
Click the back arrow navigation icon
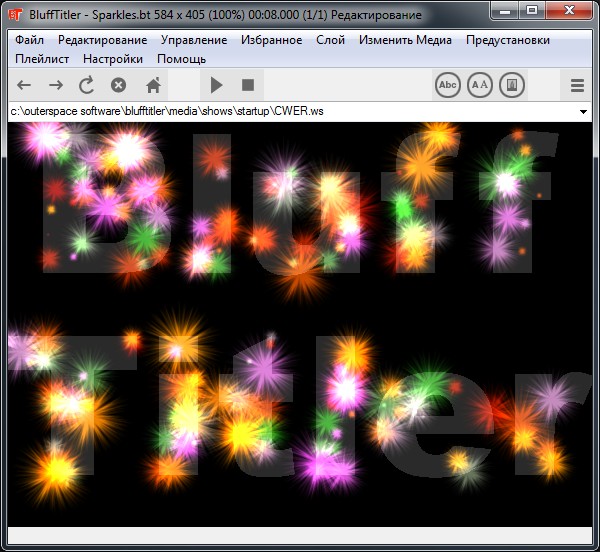24,86
